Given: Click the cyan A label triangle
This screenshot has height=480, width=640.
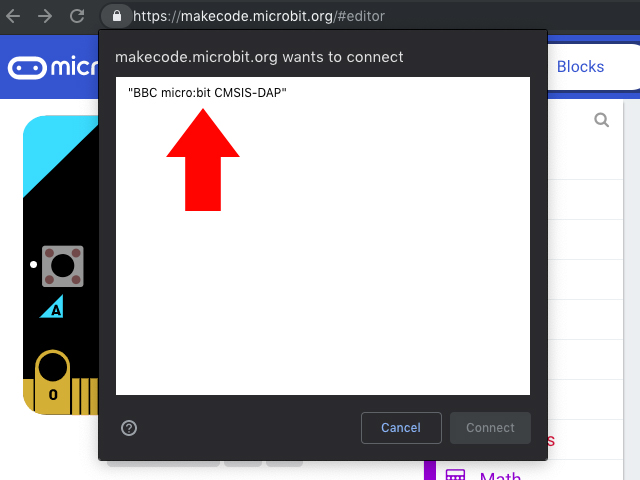Looking at the screenshot, I should click(x=52, y=307).
